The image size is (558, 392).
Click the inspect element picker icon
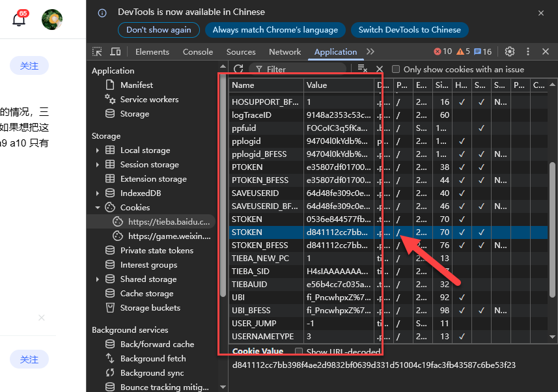pos(97,52)
